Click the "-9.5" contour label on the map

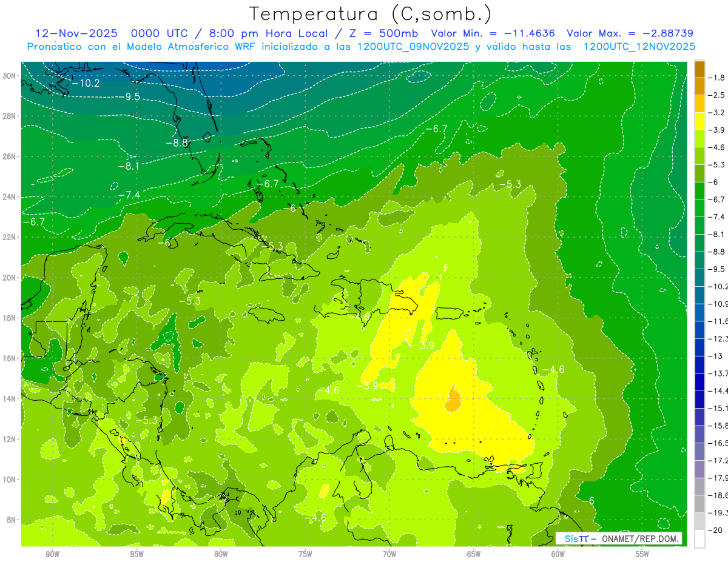tap(129, 96)
